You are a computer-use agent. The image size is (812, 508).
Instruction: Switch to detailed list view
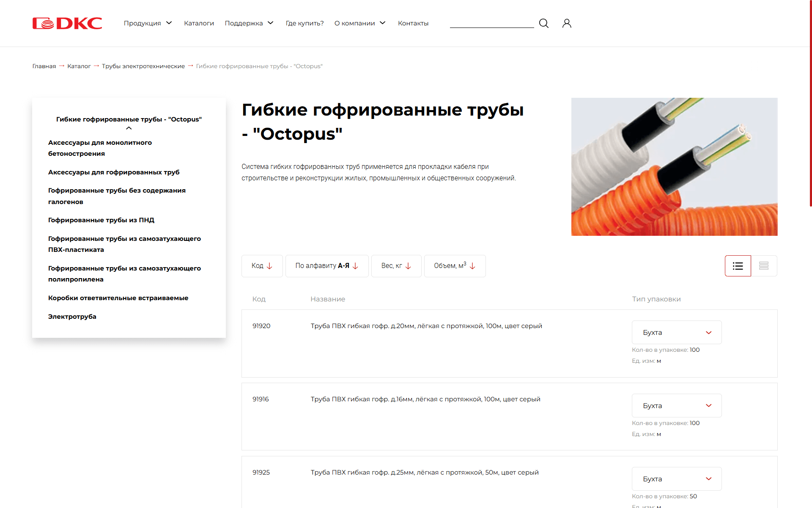738,266
